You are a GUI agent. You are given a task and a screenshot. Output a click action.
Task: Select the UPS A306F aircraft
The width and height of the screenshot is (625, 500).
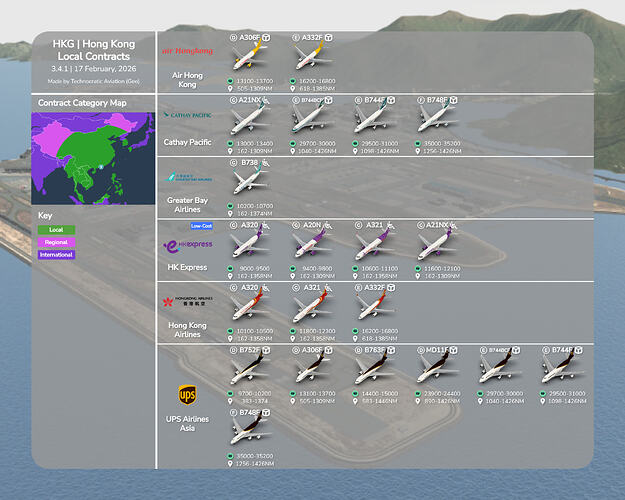pos(313,369)
